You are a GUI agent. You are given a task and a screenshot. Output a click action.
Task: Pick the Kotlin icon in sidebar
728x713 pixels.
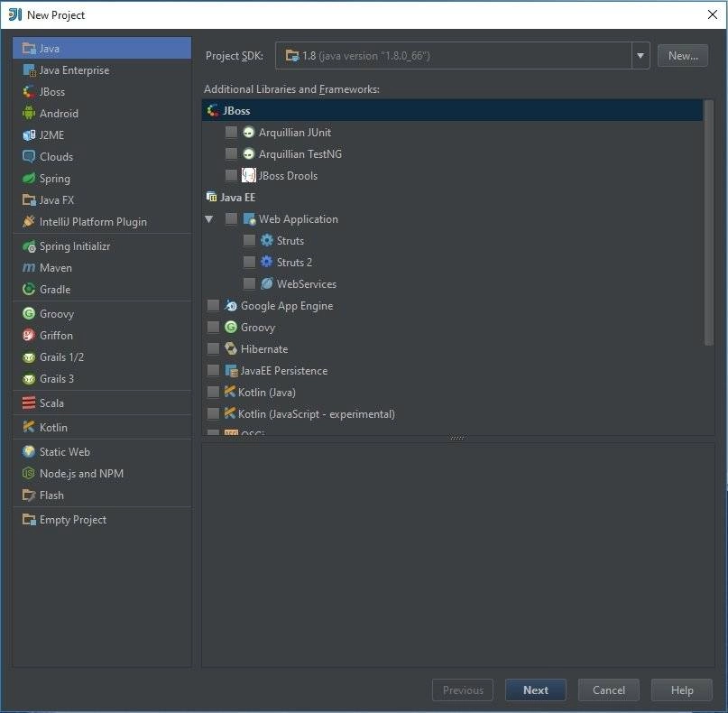(x=29, y=427)
